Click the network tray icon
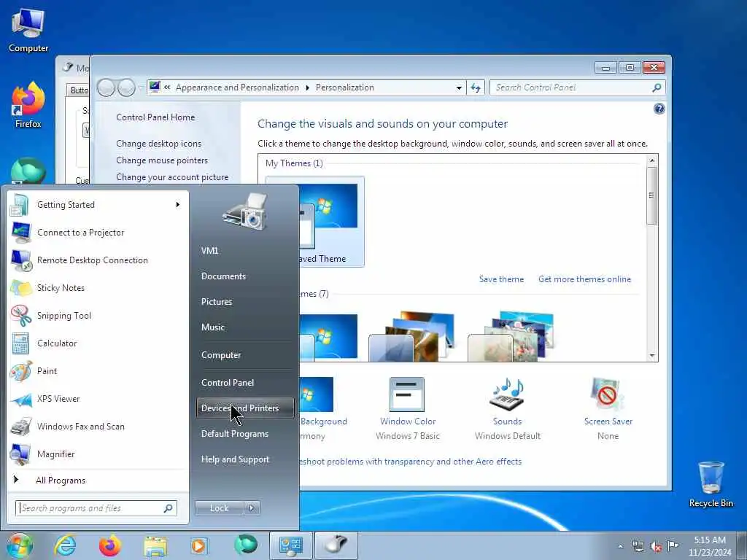 [638, 546]
